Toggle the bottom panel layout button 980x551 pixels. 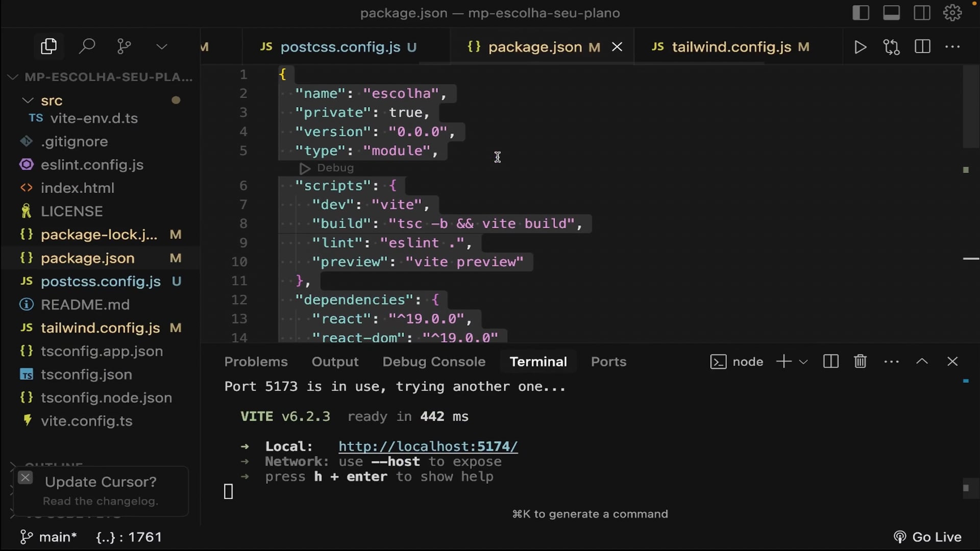[891, 13]
